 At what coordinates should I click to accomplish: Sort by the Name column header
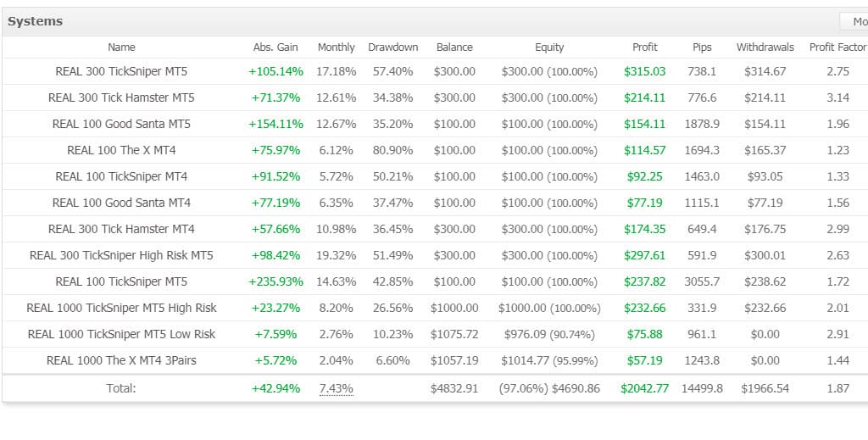121,47
